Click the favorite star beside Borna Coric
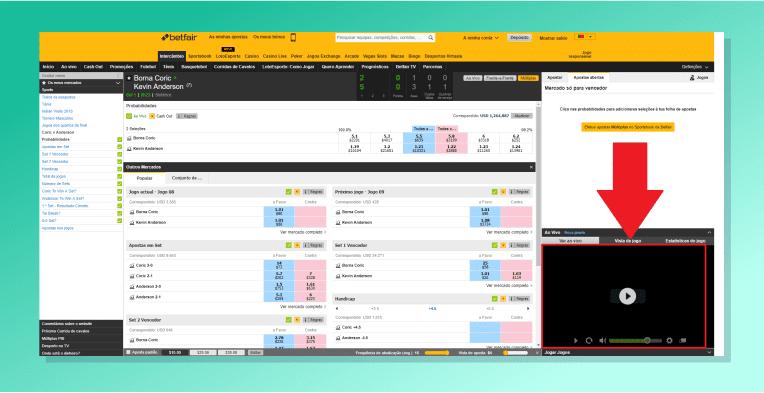764x393 pixels. (x=129, y=78)
